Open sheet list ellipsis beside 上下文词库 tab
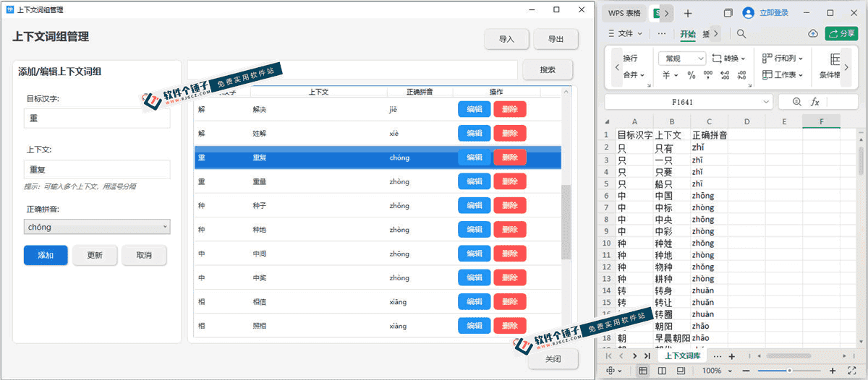Image resolution: width=868 pixels, height=380 pixels. tap(717, 356)
